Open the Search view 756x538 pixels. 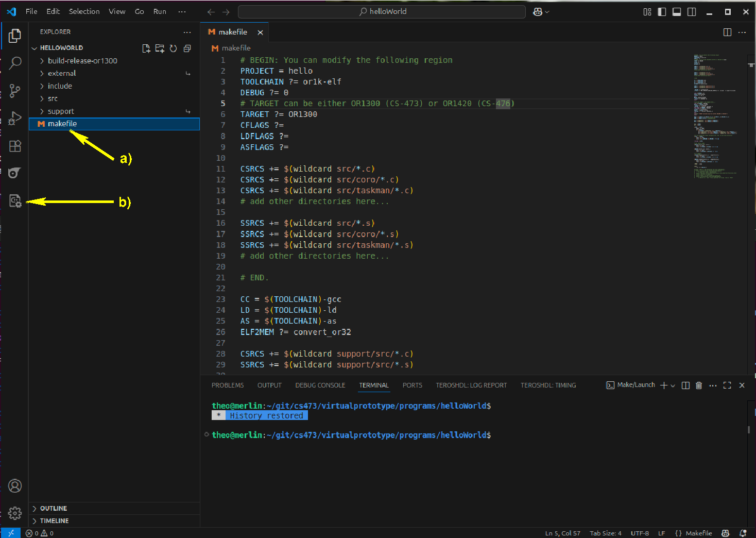click(x=15, y=63)
